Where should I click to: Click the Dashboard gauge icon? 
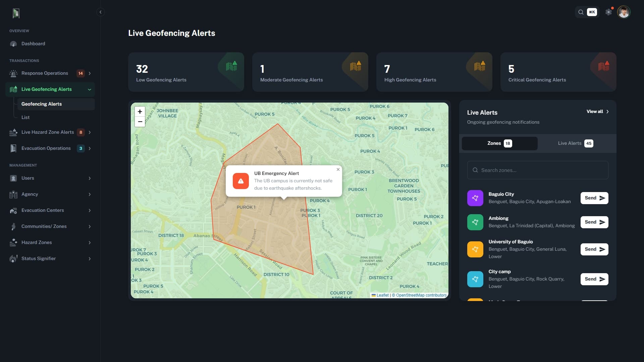click(x=13, y=44)
